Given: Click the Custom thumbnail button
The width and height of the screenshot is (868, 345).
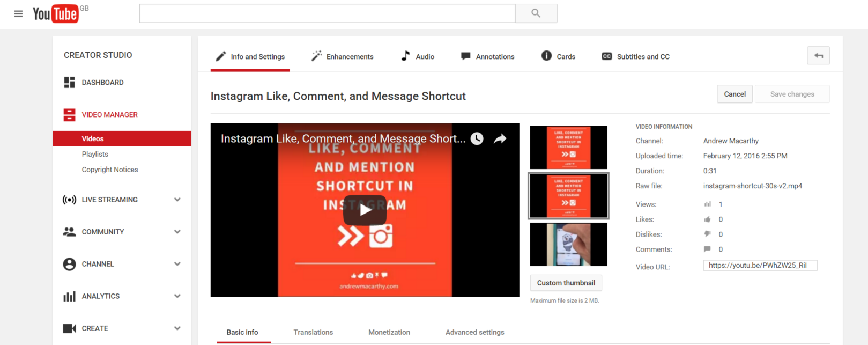Looking at the screenshot, I should 566,283.
